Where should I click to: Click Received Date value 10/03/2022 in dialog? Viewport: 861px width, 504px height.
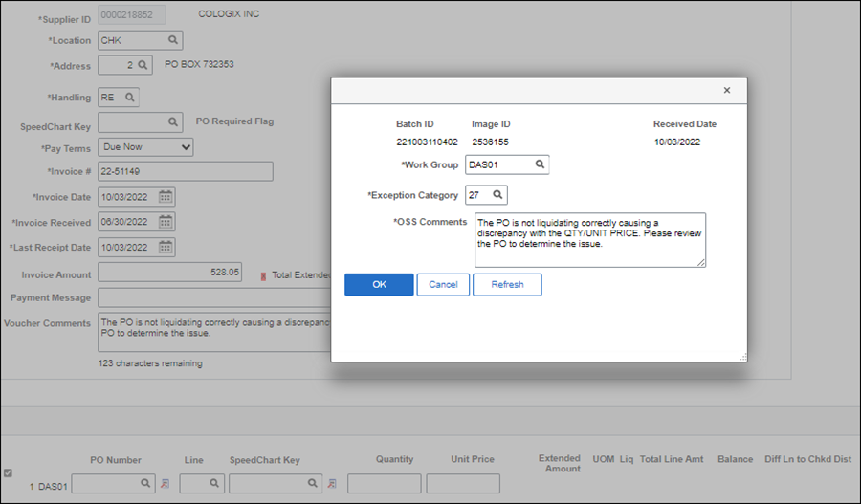tap(677, 142)
